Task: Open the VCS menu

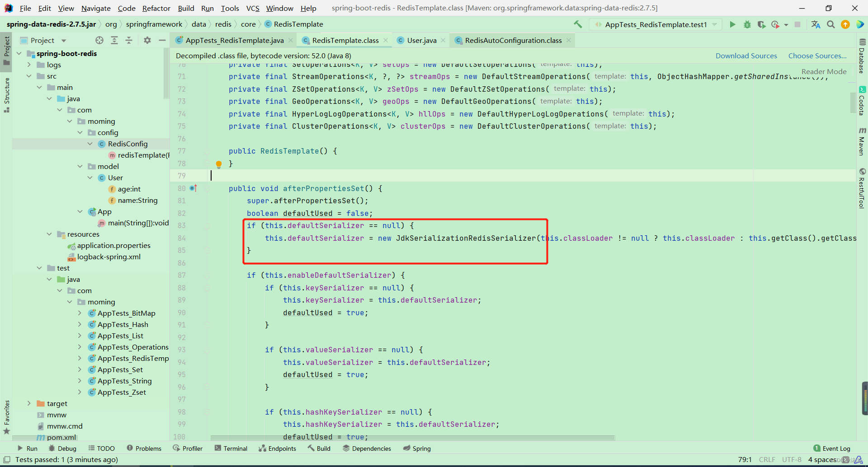Action: (253, 8)
